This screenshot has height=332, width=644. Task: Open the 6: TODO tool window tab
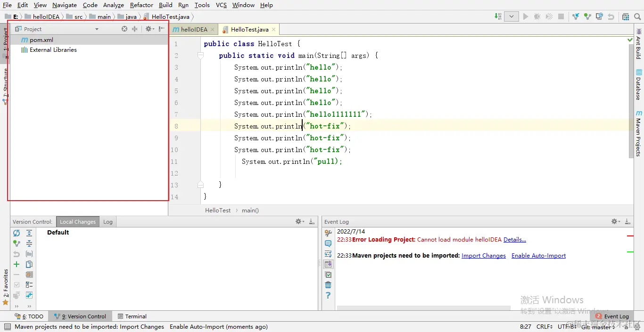29,316
